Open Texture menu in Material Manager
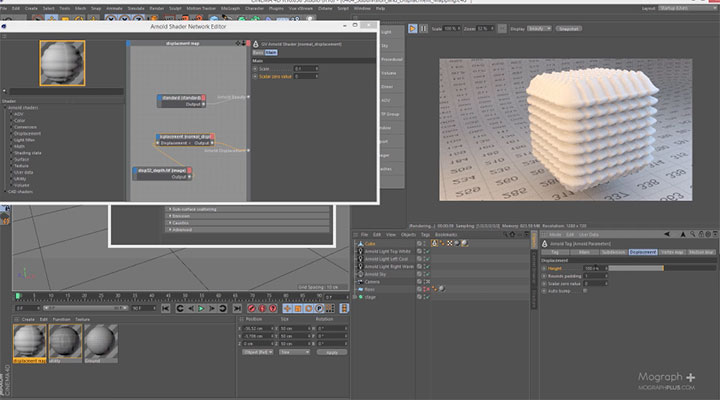This screenshot has height=400, width=720. [82, 319]
